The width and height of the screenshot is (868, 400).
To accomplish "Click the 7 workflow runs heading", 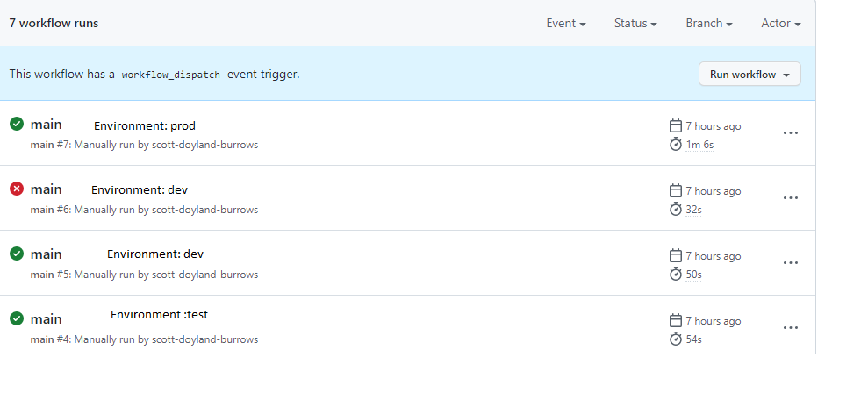I will click(x=54, y=23).
